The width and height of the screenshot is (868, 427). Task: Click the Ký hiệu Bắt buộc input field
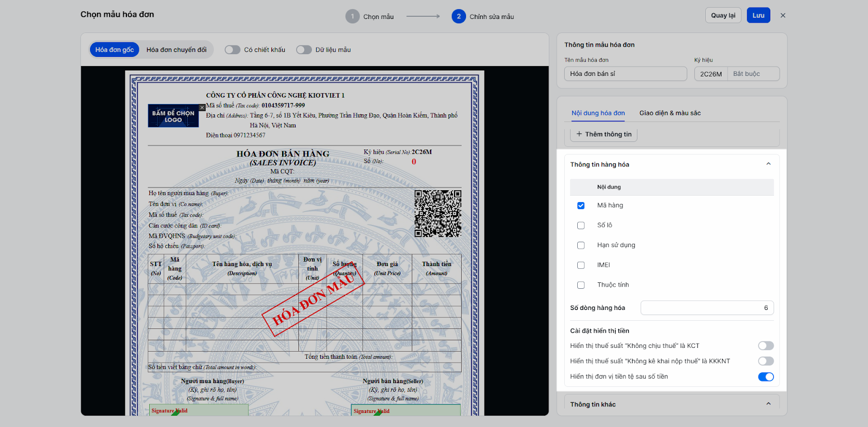[754, 74]
